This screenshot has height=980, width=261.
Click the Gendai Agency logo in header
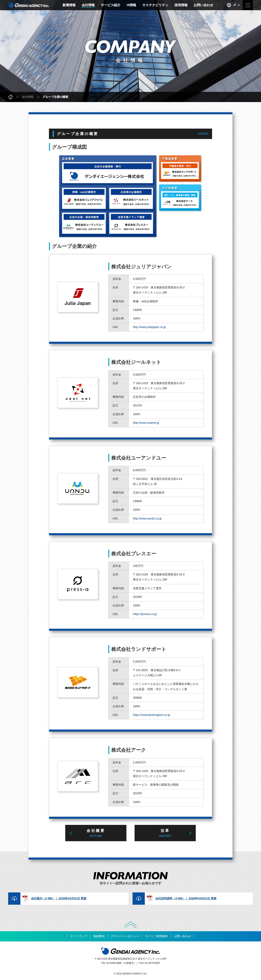tap(29, 5)
